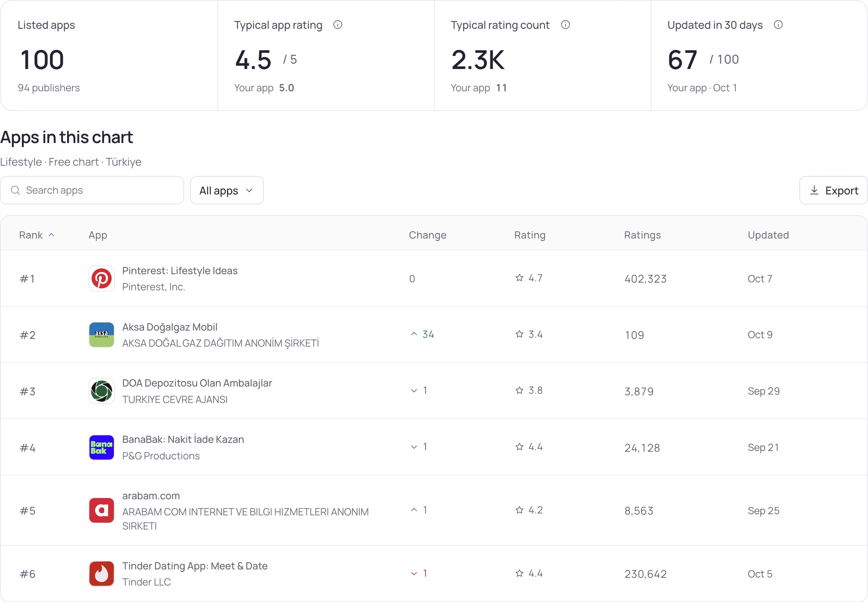Open DOA Depozitosu Olan Ambalajlar name
Image resolution: width=868 pixels, height=602 pixels.
197,383
